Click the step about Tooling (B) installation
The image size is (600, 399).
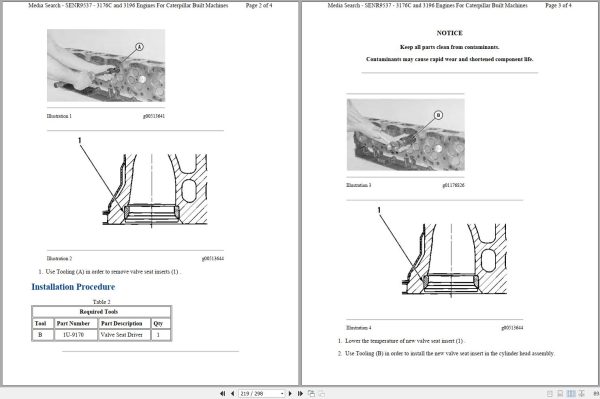446,353
